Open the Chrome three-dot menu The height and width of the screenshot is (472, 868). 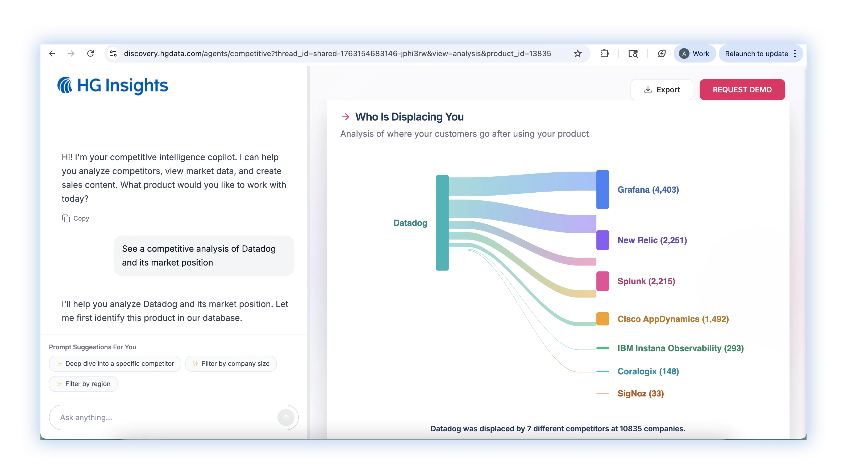pos(795,53)
